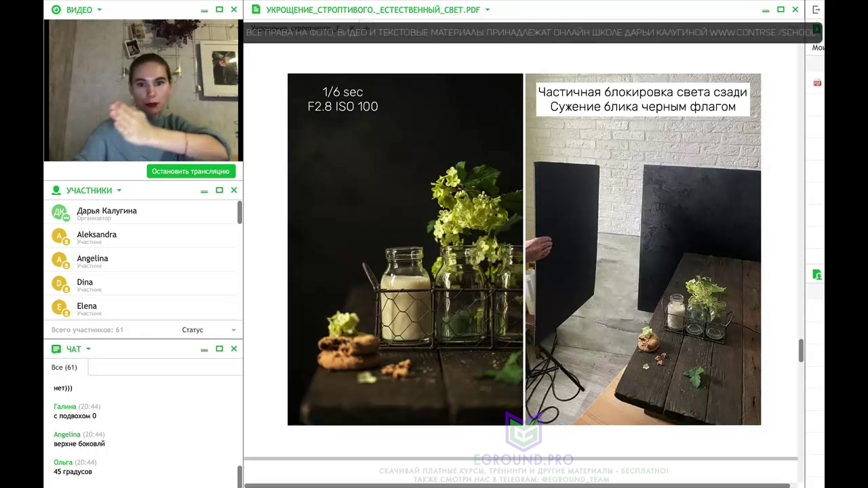This screenshot has width=868, height=488.
Task: Click Ольга's name in the chat
Action: [63, 462]
